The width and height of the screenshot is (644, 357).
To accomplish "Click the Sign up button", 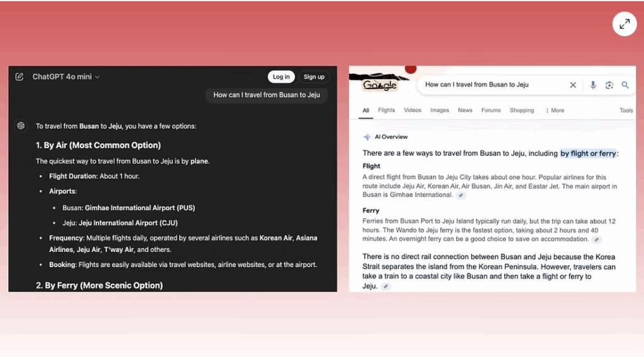I will [314, 77].
